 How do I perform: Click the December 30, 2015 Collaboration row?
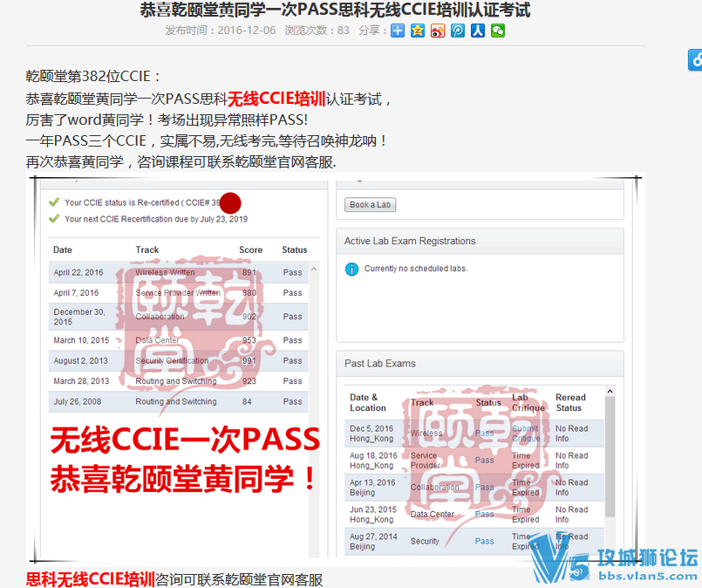178,317
